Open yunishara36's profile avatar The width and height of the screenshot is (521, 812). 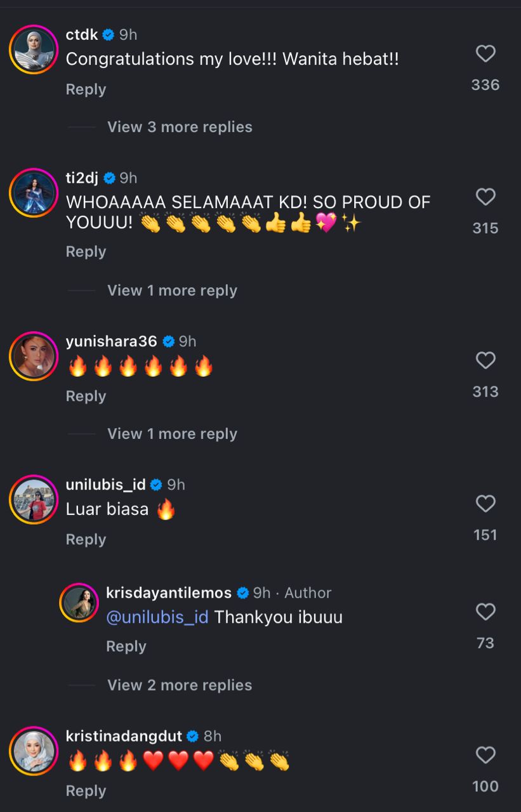click(x=34, y=356)
